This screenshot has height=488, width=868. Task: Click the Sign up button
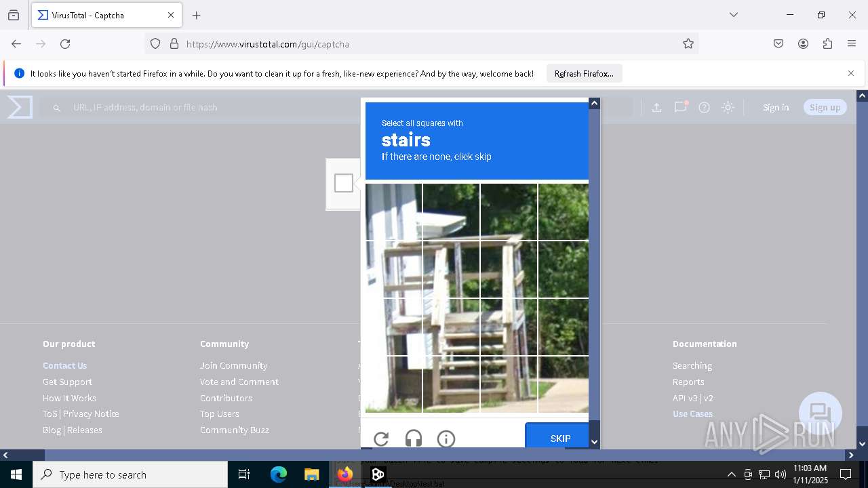click(825, 107)
